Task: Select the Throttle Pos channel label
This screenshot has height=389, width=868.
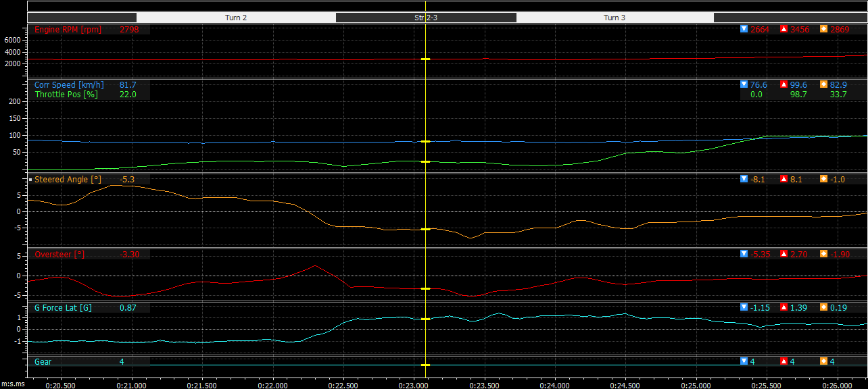Action: pyautogui.click(x=66, y=95)
